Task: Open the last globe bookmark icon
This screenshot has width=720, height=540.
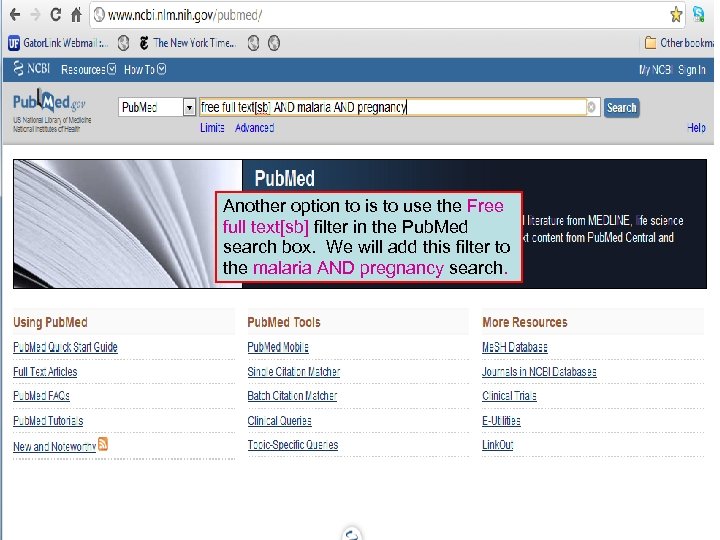Action: (x=274, y=43)
